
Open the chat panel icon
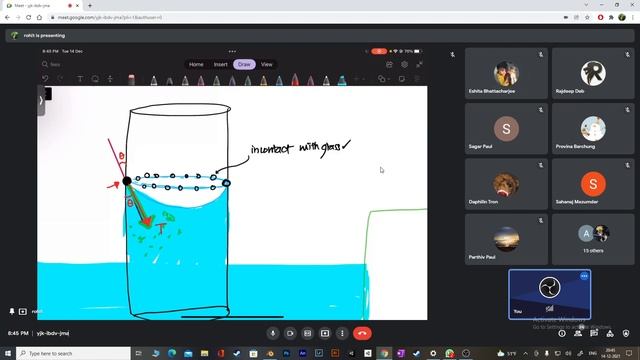coord(594,333)
